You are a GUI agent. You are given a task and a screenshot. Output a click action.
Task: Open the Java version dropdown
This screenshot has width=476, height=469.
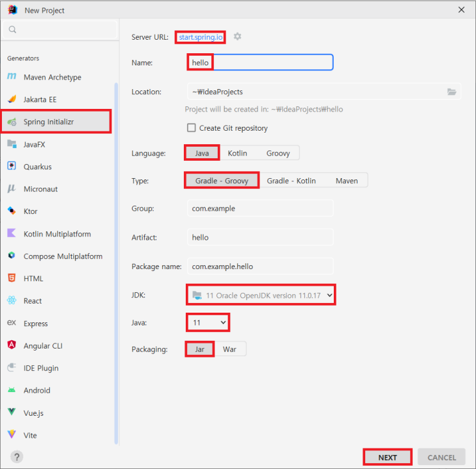208,322
